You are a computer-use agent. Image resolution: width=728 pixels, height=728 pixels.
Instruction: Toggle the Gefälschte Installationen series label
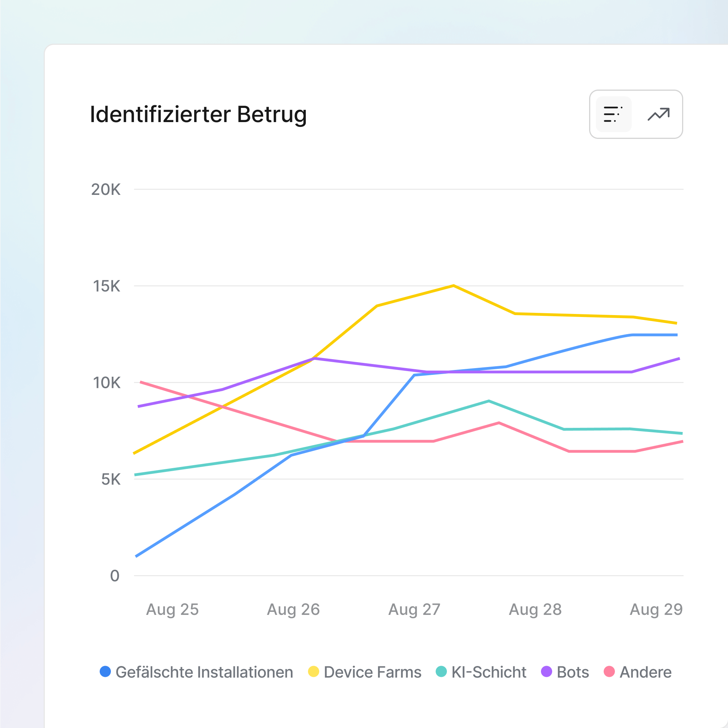pos(204,672)
